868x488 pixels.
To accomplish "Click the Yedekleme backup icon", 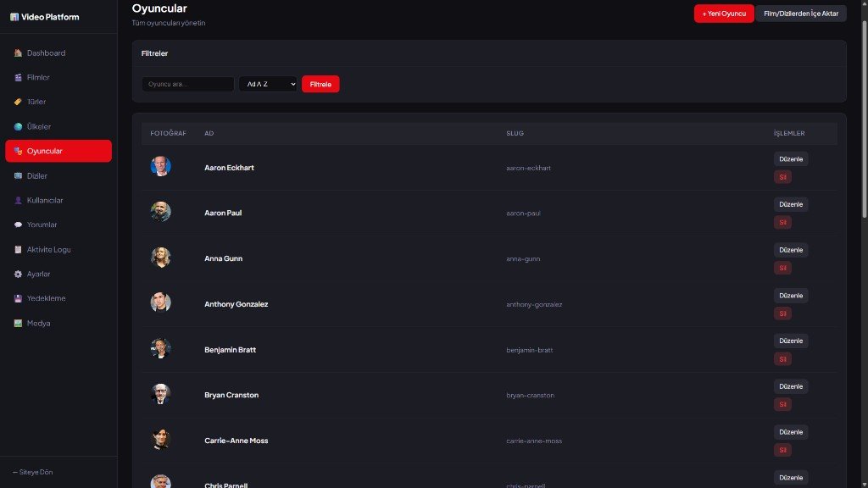I will (x=18, y=298).
